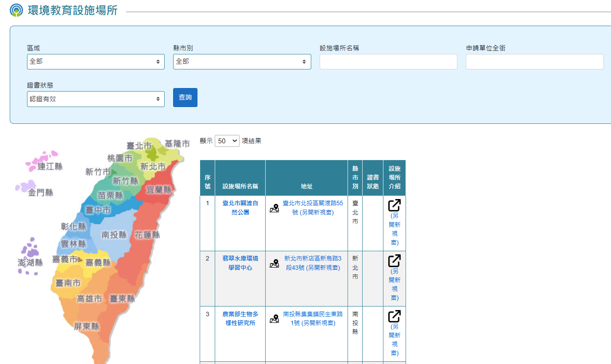Click the 環境教育設施場所 header logo icon

click(x=16, y=10)
